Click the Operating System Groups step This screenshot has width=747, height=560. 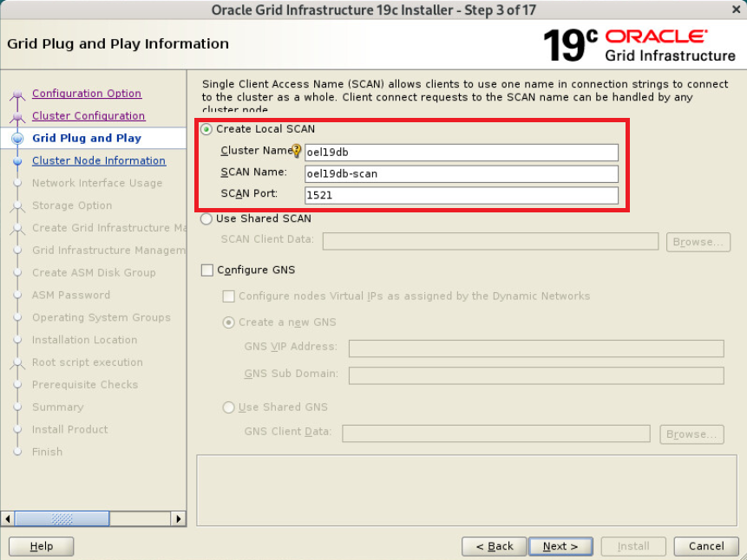(x=101, y=317)
